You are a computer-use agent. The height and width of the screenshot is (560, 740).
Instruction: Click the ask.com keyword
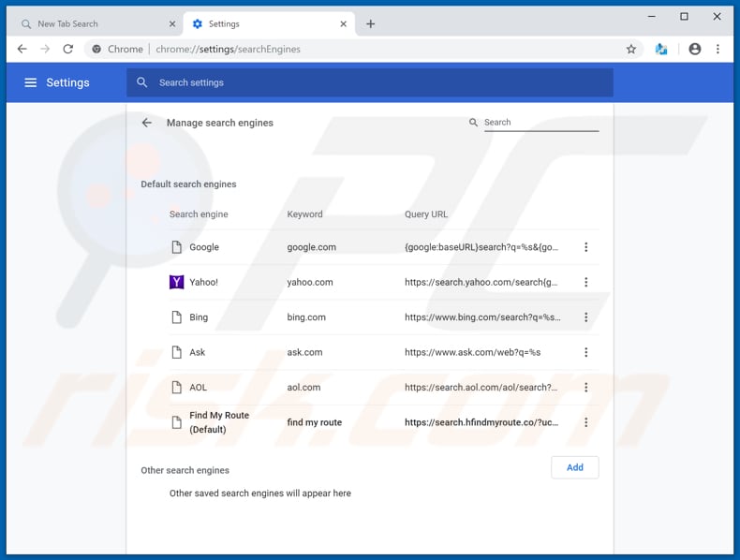[304, 352]
